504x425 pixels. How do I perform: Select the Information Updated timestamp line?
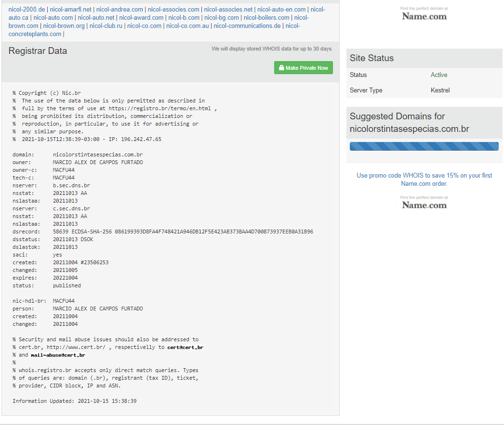click(x=75, y=401)
